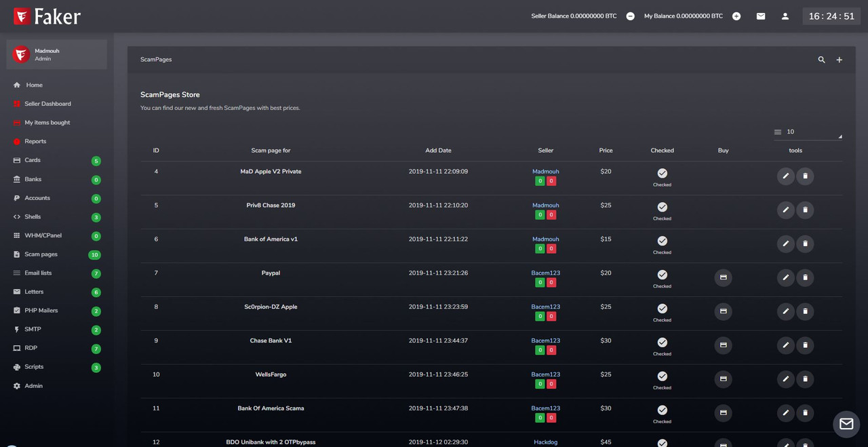868x447 pixels.
Task: Open the search magnifier in the panel header
Action: 821,60
